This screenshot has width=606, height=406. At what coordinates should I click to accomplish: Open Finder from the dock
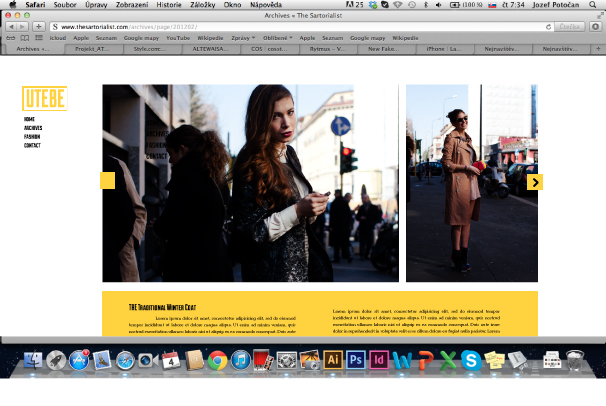(32, 360)
